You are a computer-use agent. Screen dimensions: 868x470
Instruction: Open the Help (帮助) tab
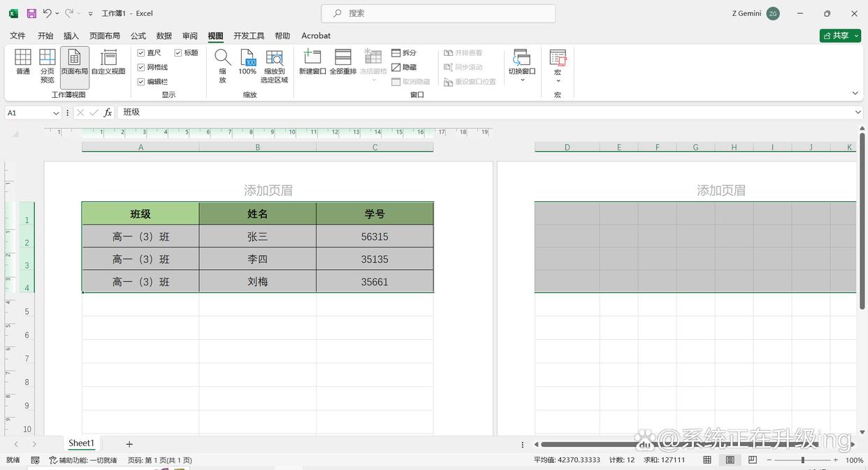[x=282, y=36]
